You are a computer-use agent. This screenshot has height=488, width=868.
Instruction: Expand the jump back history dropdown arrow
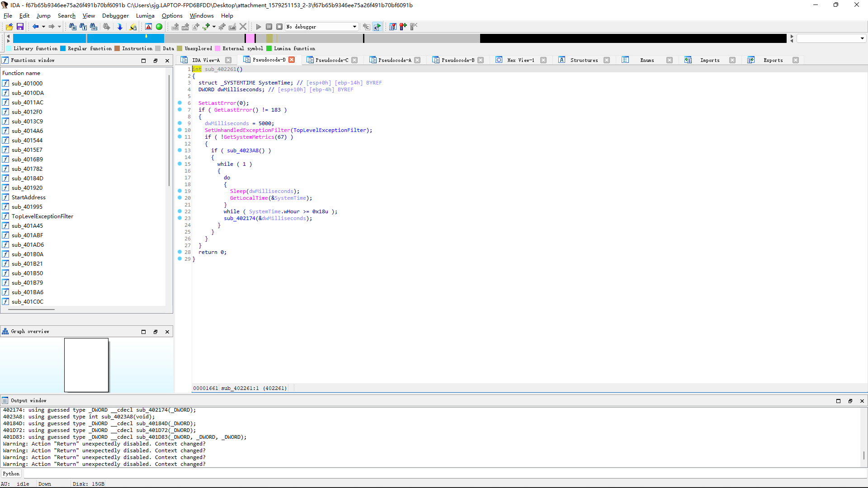43,27
